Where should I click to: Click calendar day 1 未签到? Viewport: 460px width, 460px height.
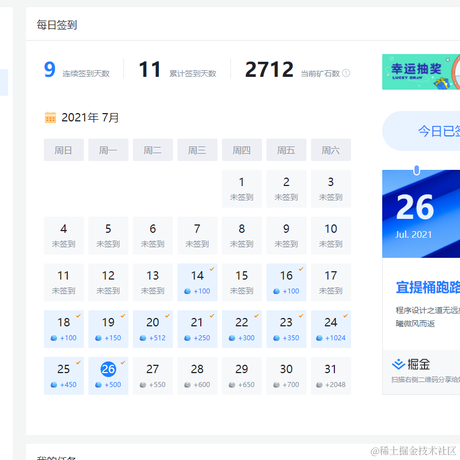click(242, 189)
